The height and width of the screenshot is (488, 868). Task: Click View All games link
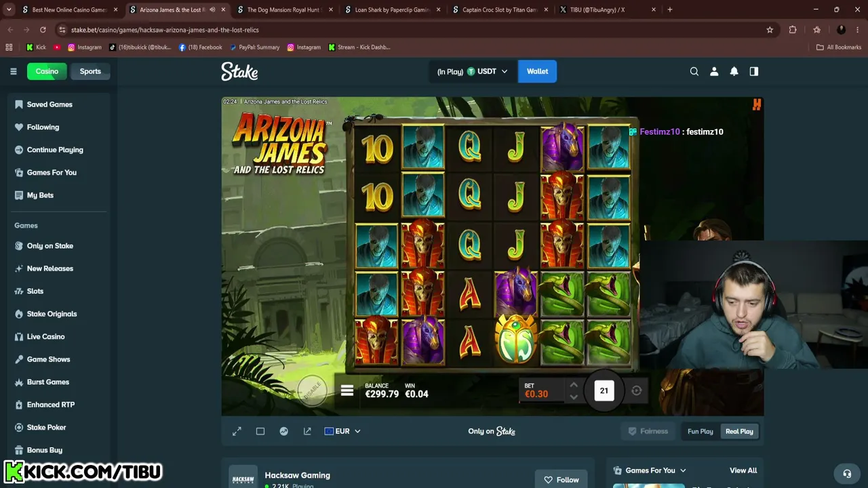click(x=743, y=470)
